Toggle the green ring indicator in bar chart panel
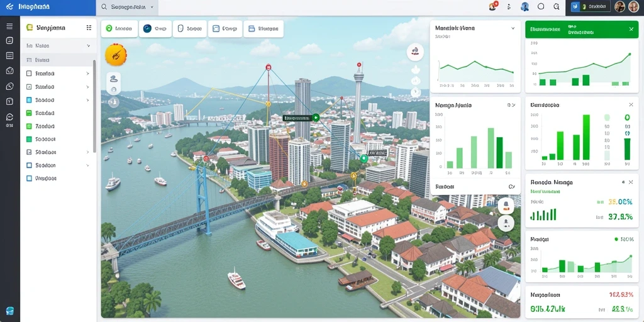Viewport: 644px width, 322px height. coord(627,118)
